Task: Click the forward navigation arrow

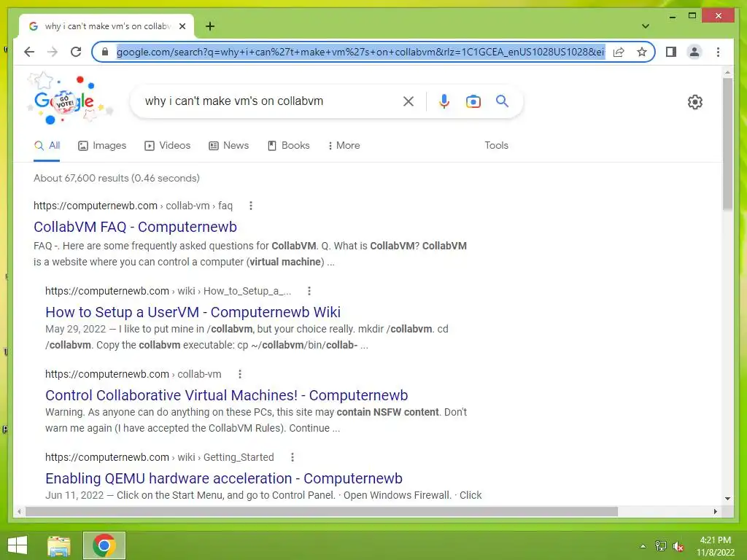Action: coord(53,52)
